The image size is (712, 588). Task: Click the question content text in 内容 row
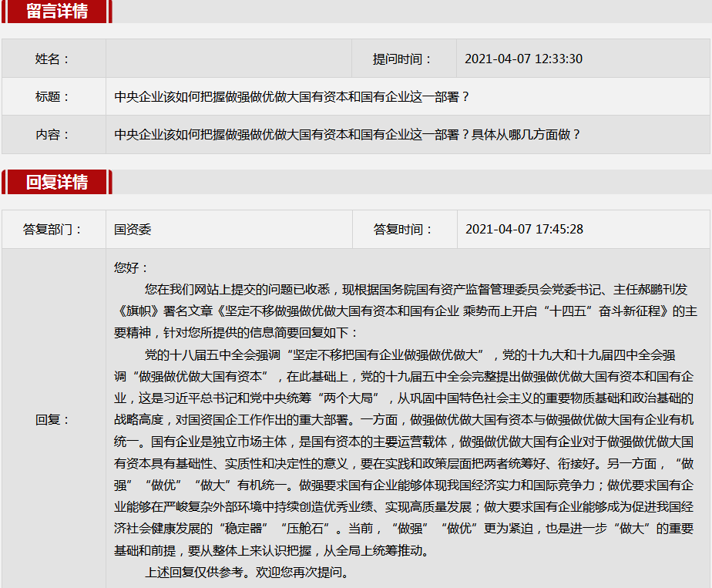(347, 135)
